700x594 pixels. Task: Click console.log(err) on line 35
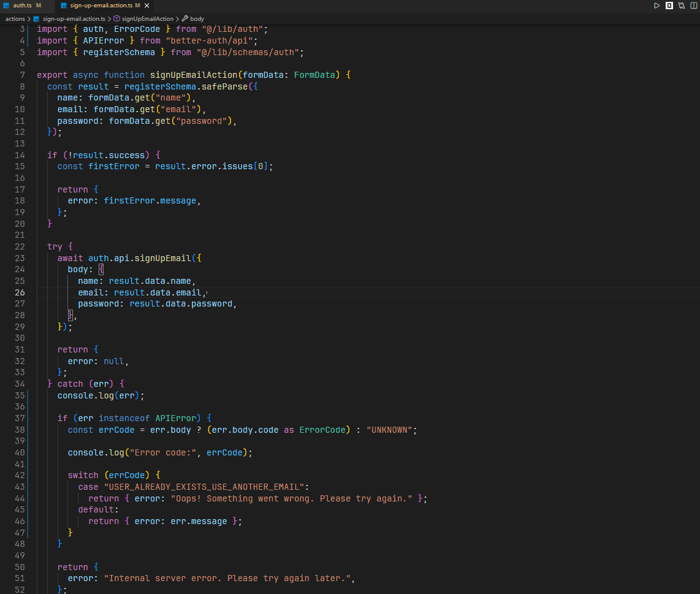point(98,396)
